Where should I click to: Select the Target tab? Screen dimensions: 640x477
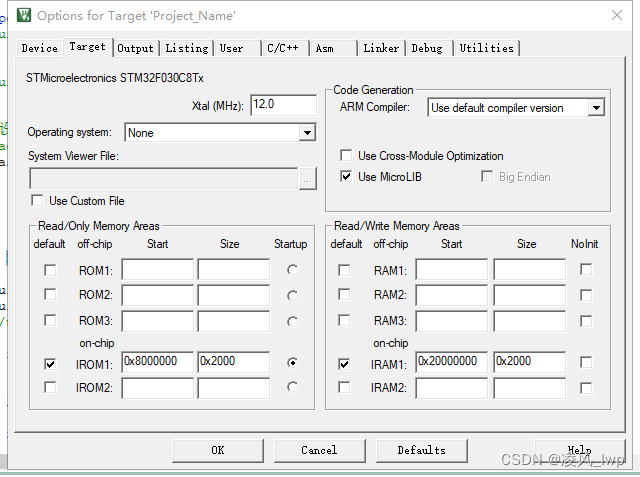coord(87,47)
